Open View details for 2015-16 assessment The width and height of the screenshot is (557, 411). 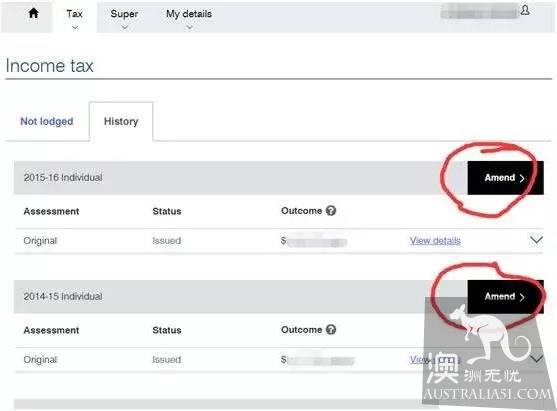click(435, 241)
